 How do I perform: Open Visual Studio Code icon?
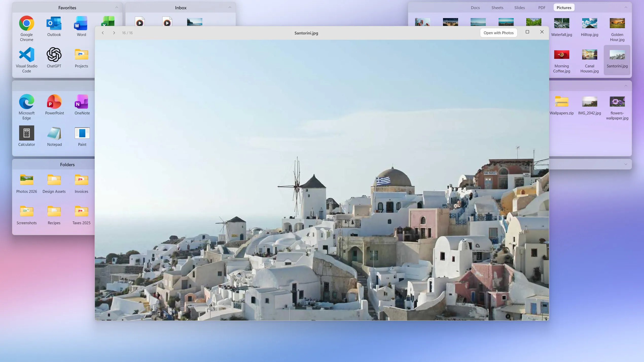coord(26,60)
